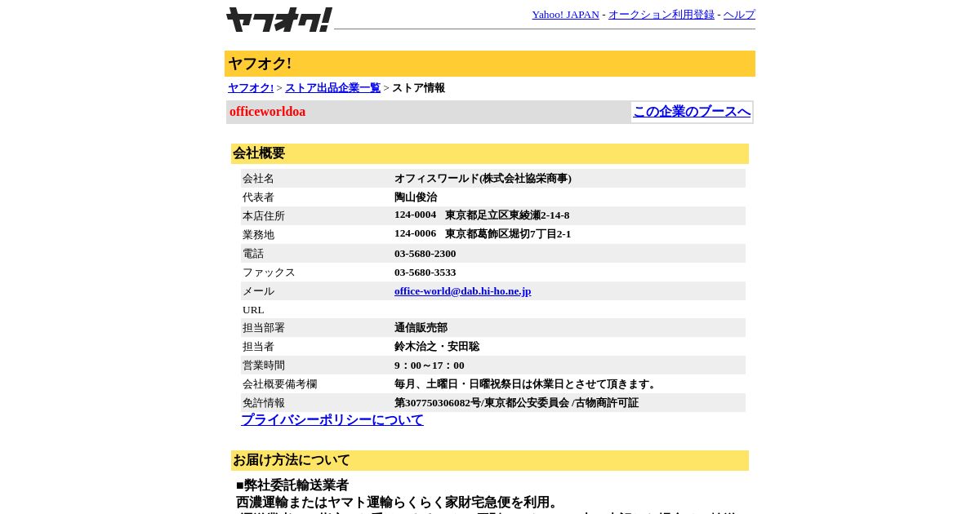Click the company name オフィスワールド(株式会社協栄商事)

(x=483, y=179)
